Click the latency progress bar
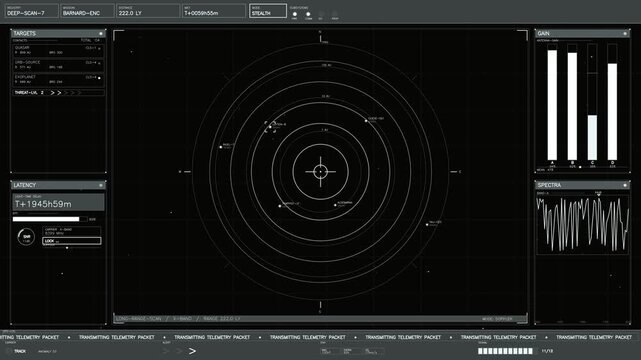The width and height of the screenshot is (641, 360). point(50,219)
